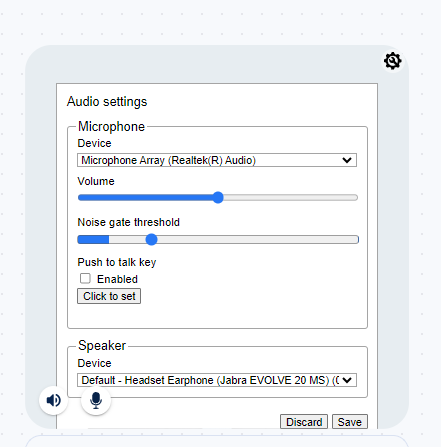The image size is (441, 447).
Task: Click the blue level bar on the noise gate
Action: pyautogui.click(x=93, y=239)
